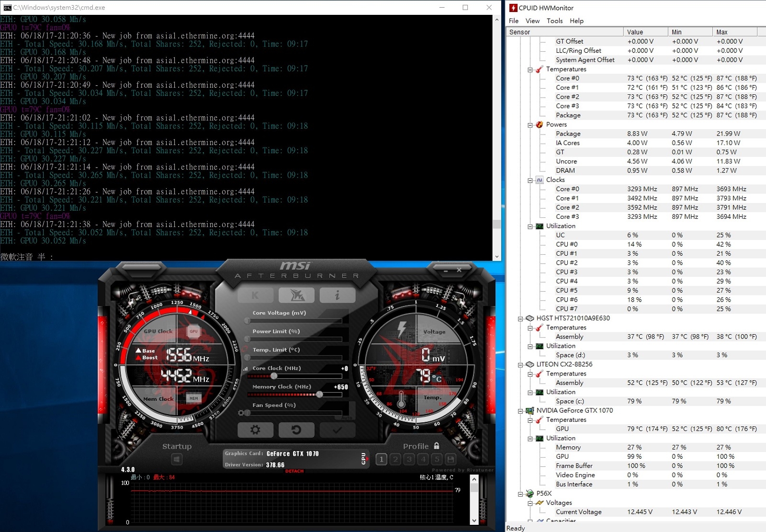766x532 pixels.
Task: Collapse the Voltages node under P56X
Action: coord(530,503)
